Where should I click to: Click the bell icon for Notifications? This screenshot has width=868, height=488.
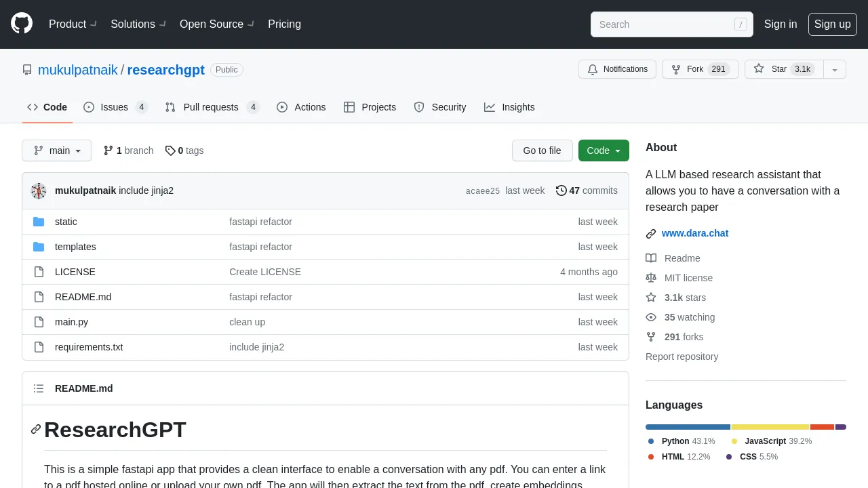click(x=593, y=69)
